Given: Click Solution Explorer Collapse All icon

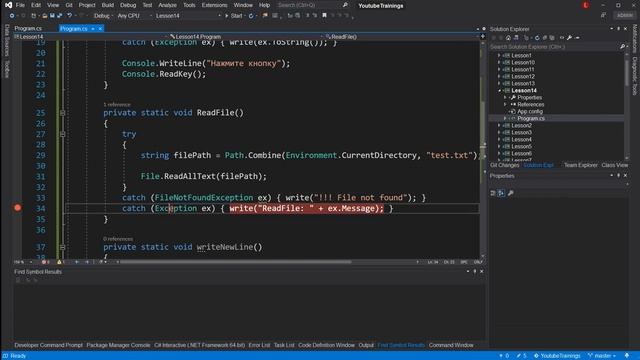Looking at the screenshot, I should coord(544,38).
